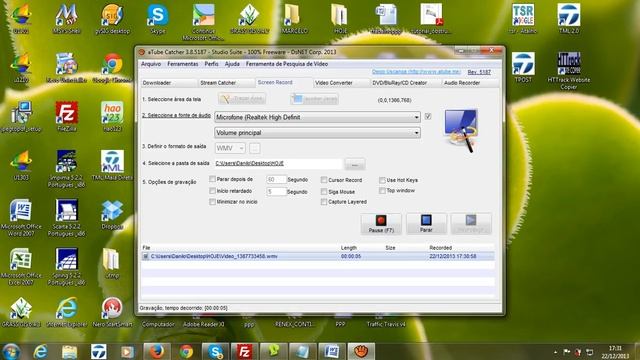Screen dimensions: 640x360
Task: Enable the Siga Mouse checkbox
Action: pos(324,191)
